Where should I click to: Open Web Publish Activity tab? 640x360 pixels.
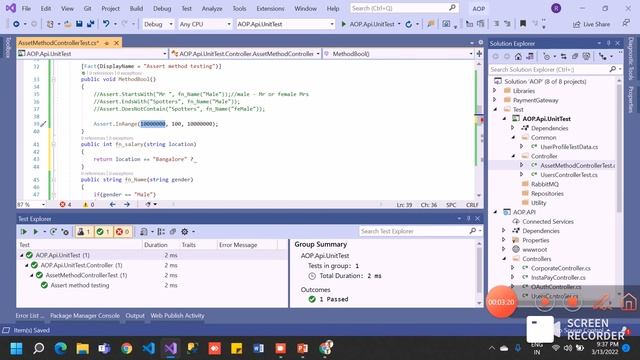tap(177, 316)
